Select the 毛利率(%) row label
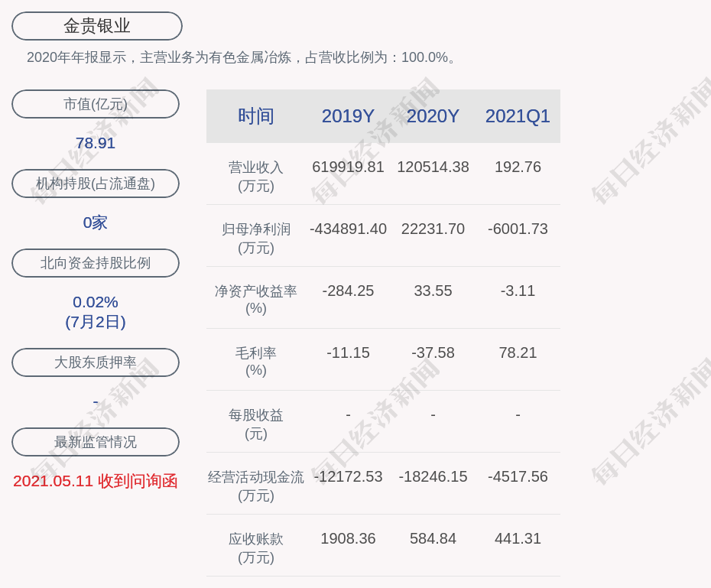711x588 pixels. (256, 362)
